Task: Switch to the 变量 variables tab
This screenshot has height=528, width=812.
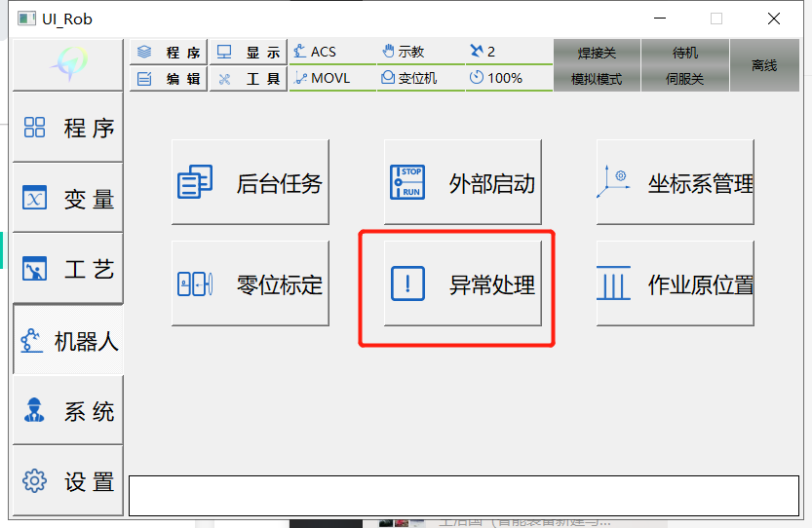Action: (68, 198)
